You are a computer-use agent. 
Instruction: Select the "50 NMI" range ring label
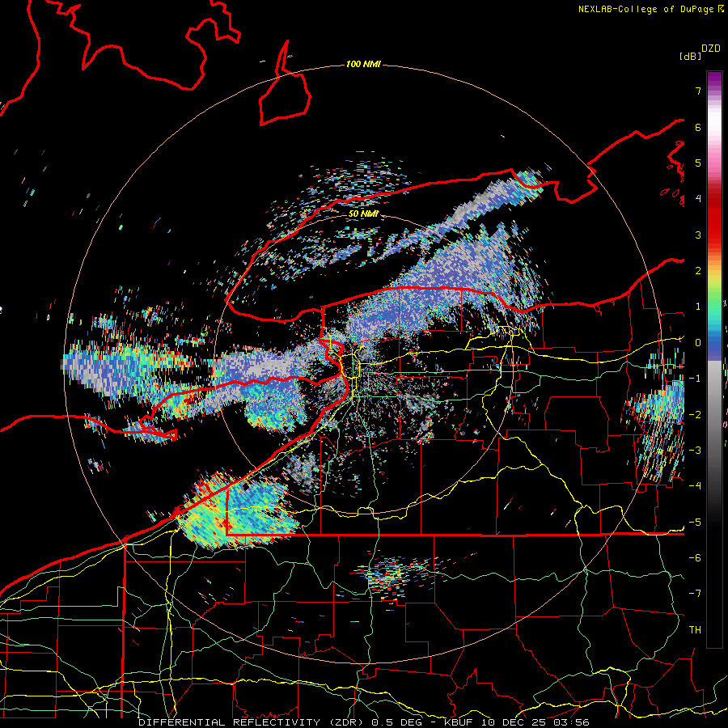[x=363, y=214]
